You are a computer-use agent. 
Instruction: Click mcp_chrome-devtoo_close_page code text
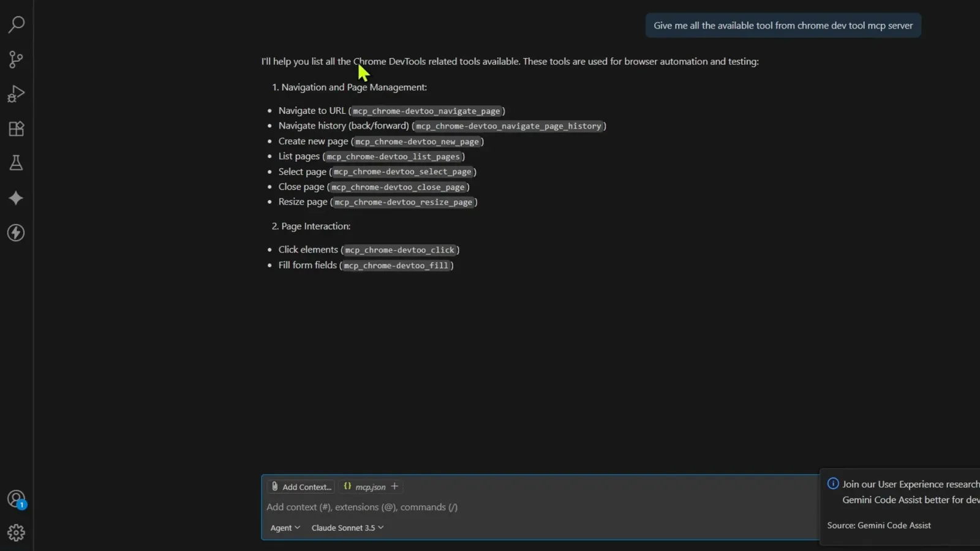tap(398, 187)
